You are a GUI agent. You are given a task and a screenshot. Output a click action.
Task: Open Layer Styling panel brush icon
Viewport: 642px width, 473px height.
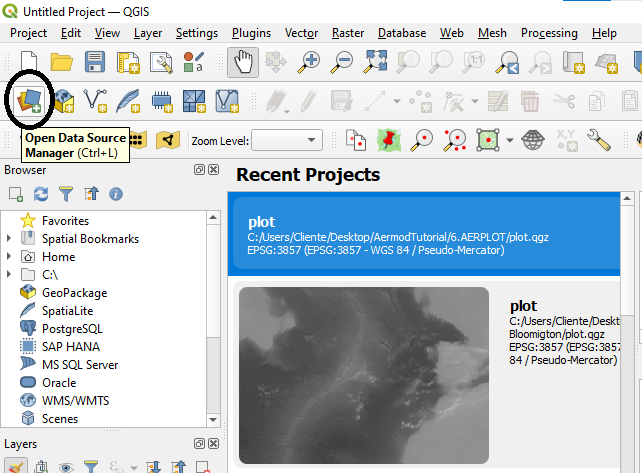click(x=16, y=466)
